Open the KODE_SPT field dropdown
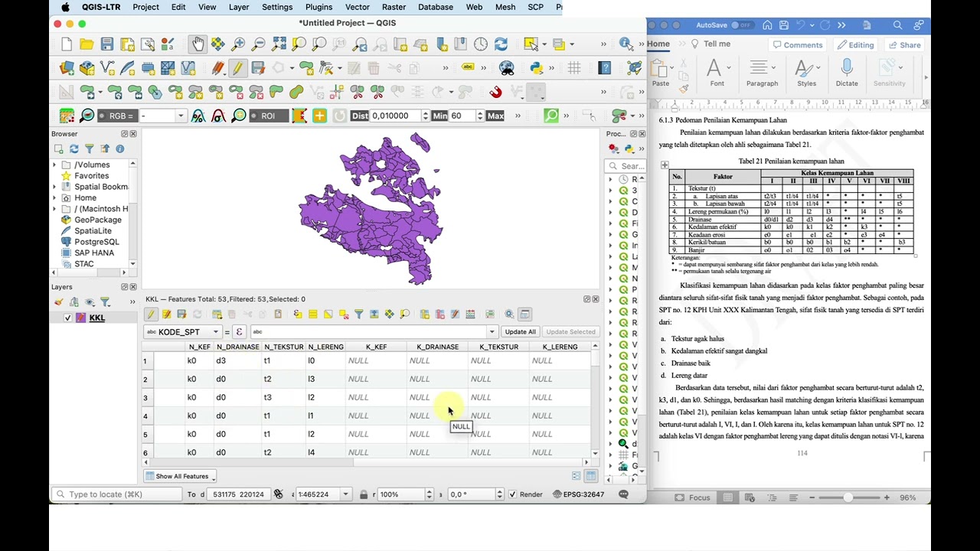This screenshot has height=551, width=980. (x=182, y=332)
